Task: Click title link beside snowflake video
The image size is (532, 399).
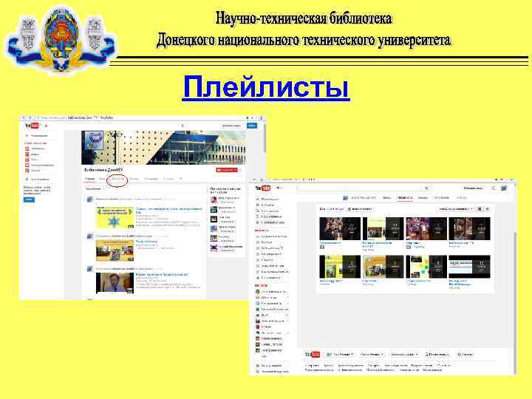Action: (168, 210)
